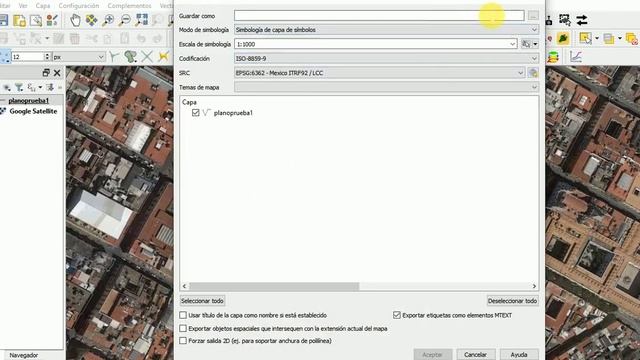Screen dimensions: 640x360
Task: Click the swap arrows icon in toolbar
Action: click(582, 20)
